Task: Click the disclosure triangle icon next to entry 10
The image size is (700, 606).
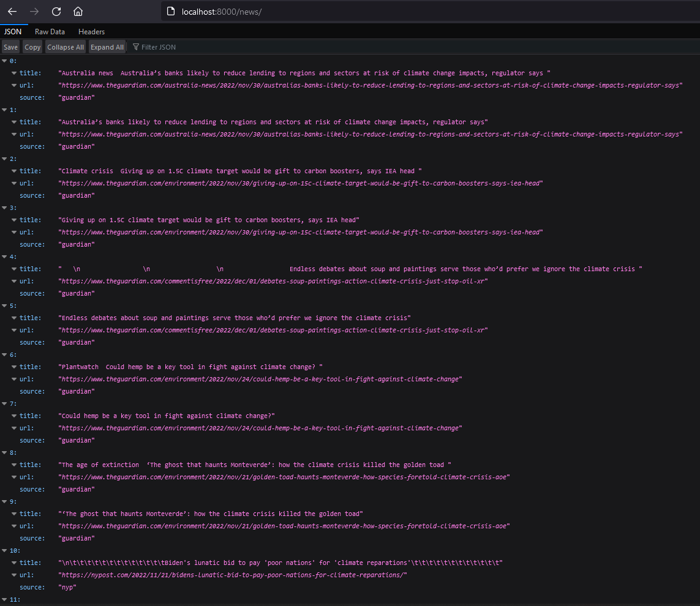Action: click(5, 550)
